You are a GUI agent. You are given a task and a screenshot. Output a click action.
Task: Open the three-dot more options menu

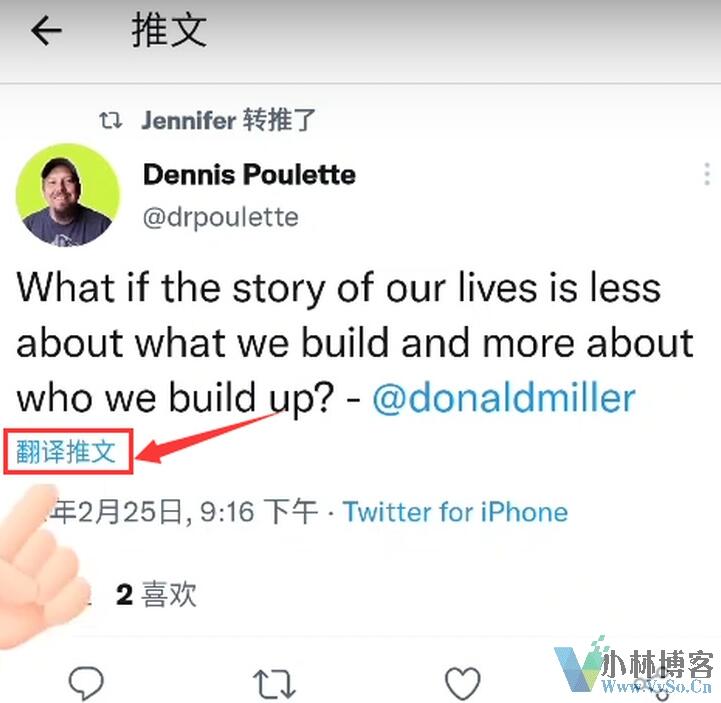pos(707,174)
